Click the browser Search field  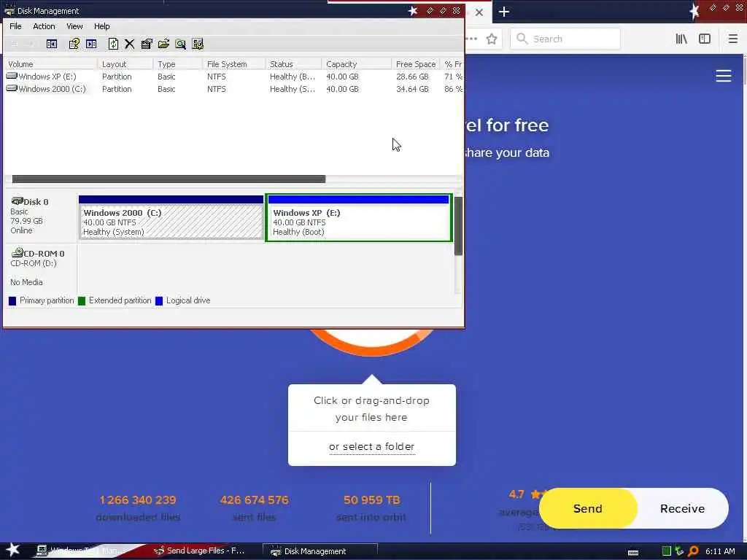click(565, 39)
